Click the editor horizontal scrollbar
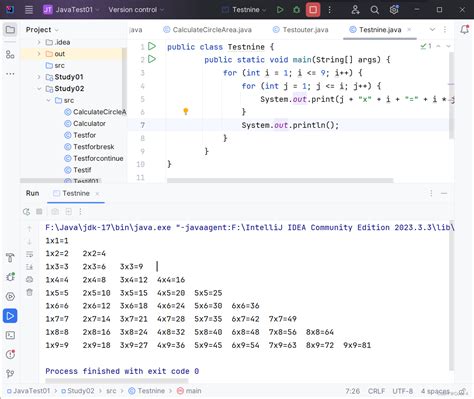Image resolution: width=474 pixels, height=399 pixels. (x=280, y=180)
